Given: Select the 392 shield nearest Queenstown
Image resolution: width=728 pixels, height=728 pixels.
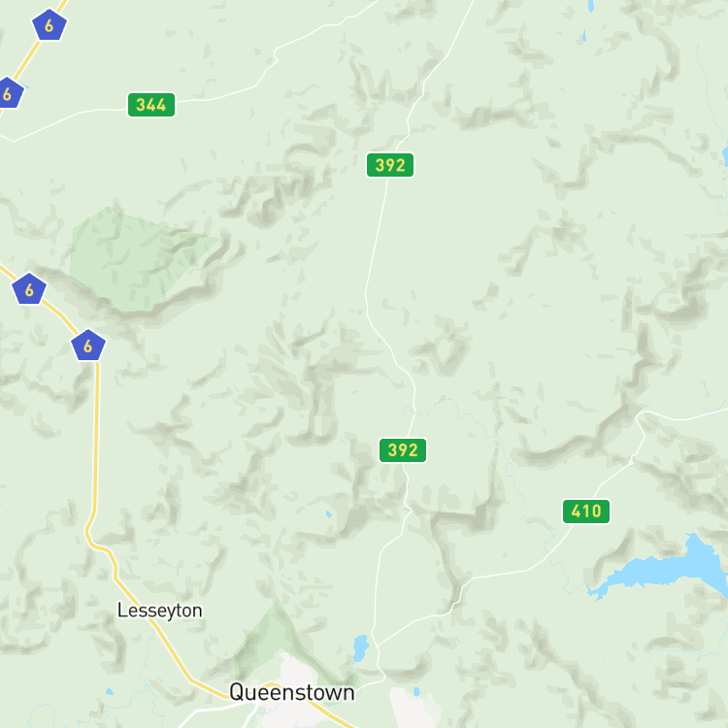Looking at the screenshot, I should pyautogui.click(x=403, y=450).
